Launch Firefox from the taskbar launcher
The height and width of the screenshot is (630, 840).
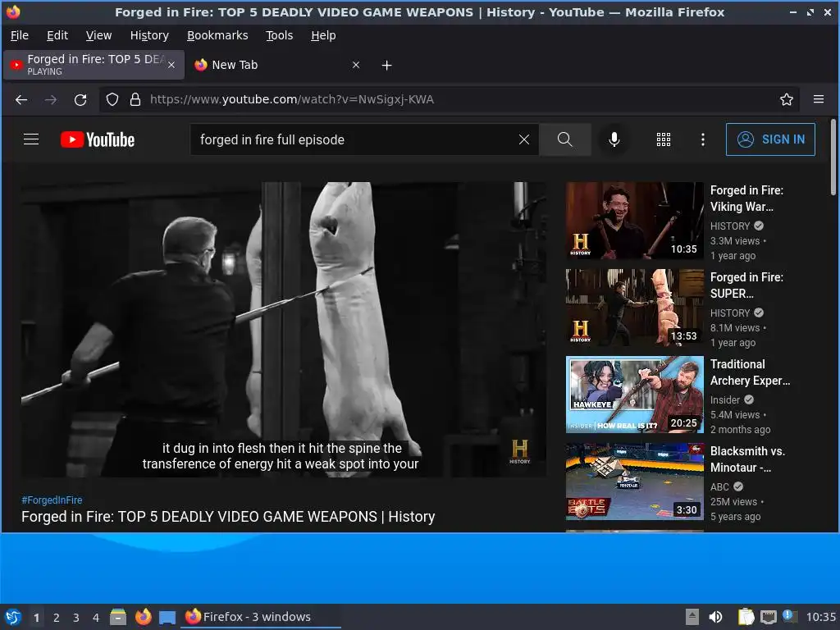coord(143,617)
